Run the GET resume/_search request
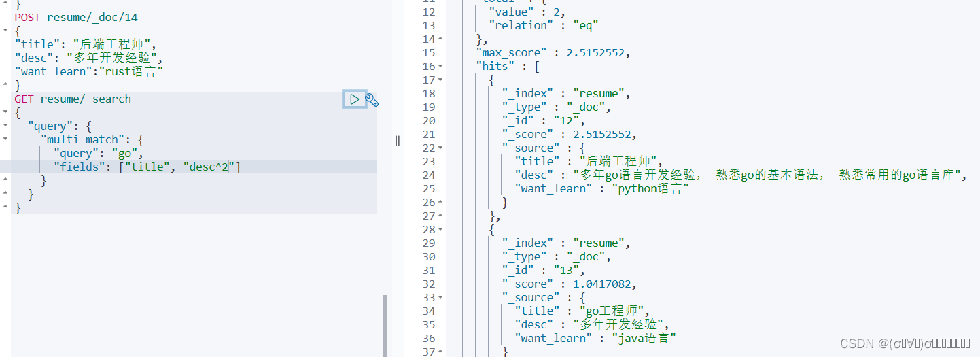This screenshot has height=357, width=980. click(354, 99)
